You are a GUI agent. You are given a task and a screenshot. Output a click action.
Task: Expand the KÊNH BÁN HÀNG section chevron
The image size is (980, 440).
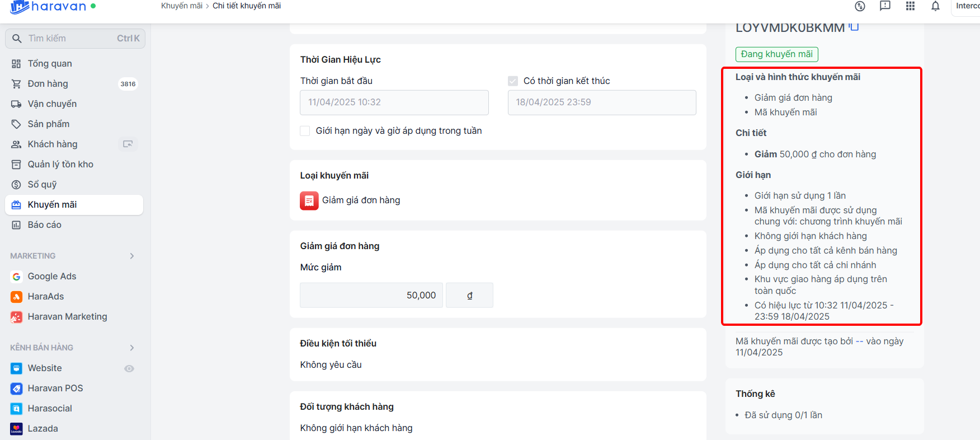132,348
